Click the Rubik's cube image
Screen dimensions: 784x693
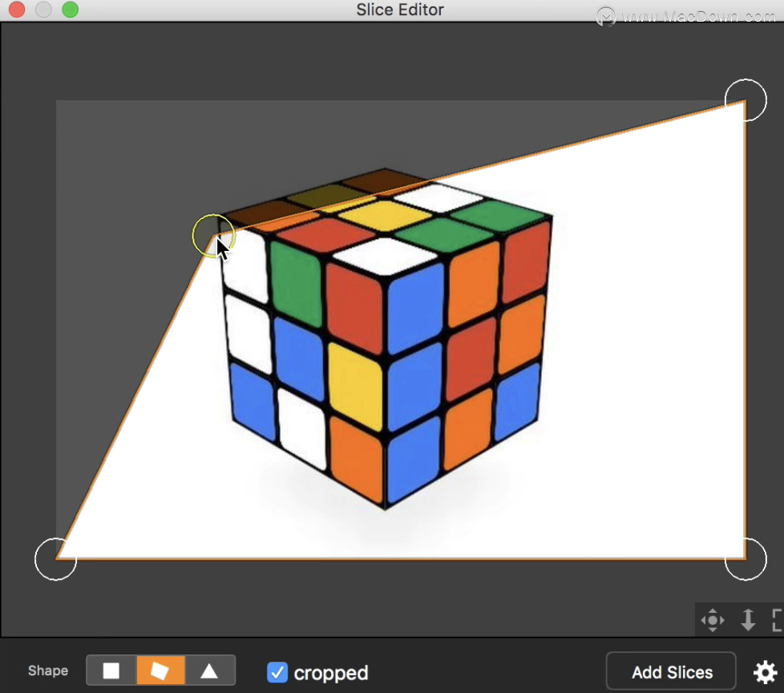pos(386,338)
